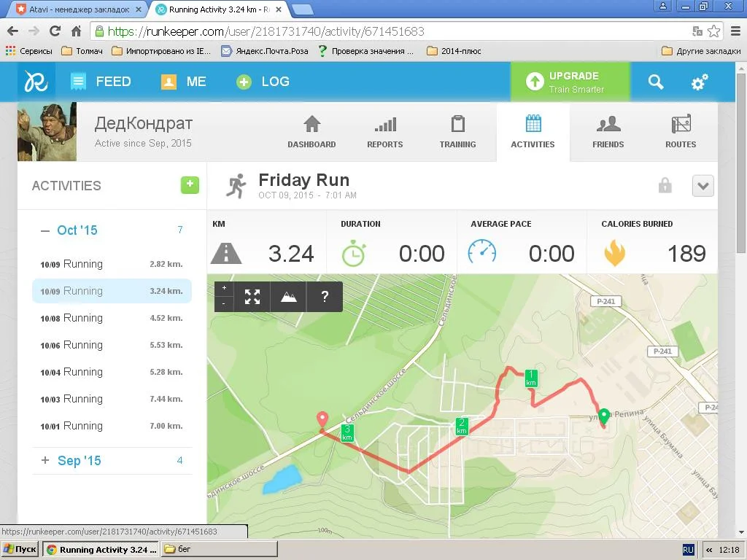This screenshot has width=747, height=560.
Task: Click the user profile avatar photo
Action: pos(47,131)
